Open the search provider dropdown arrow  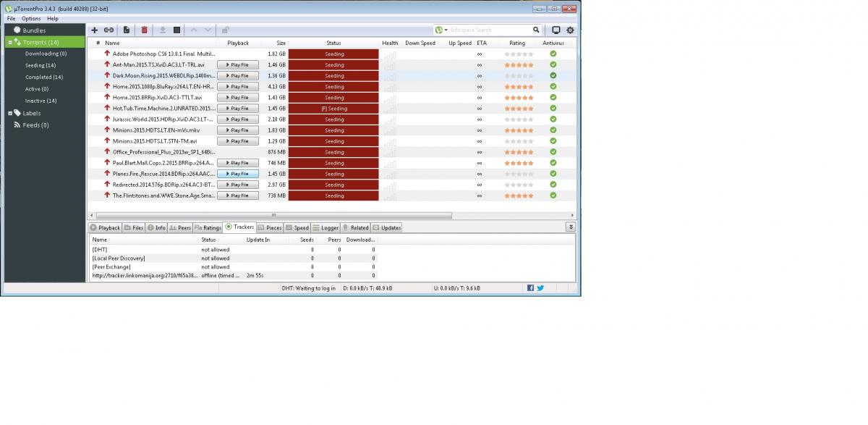click(447, 30)
